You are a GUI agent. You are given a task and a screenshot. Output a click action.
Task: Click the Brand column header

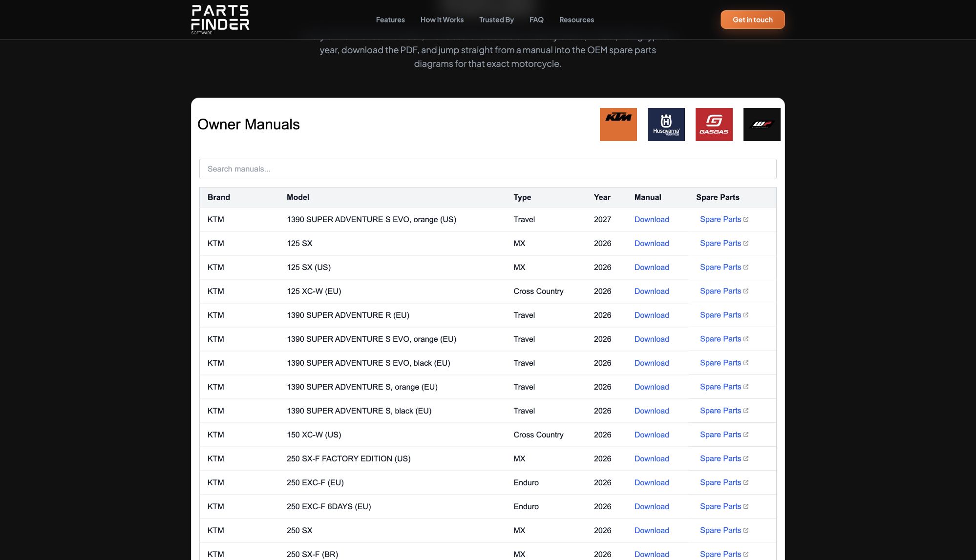coord(218,197)
